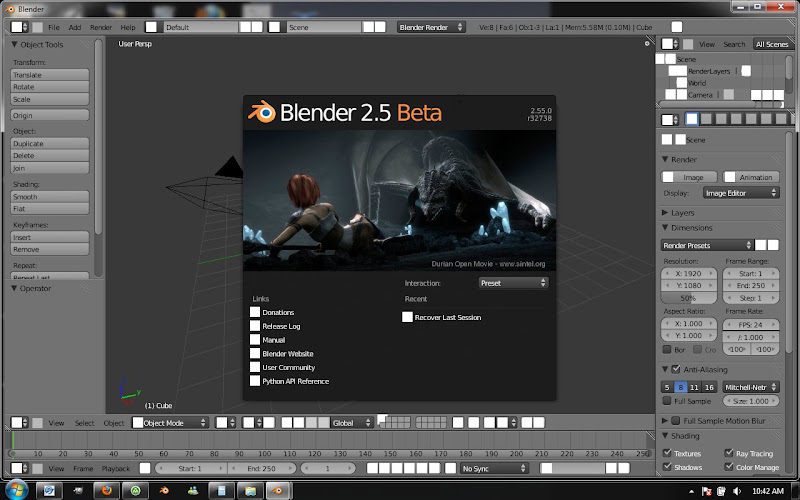Image resolution: width=800 pixels, height=500 pixels.
Task: Click the first blank button right of Default field
Action: (245, 27)
